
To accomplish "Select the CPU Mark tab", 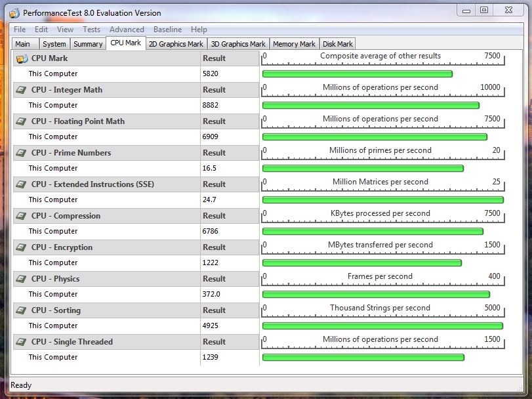I will point(126,43).
